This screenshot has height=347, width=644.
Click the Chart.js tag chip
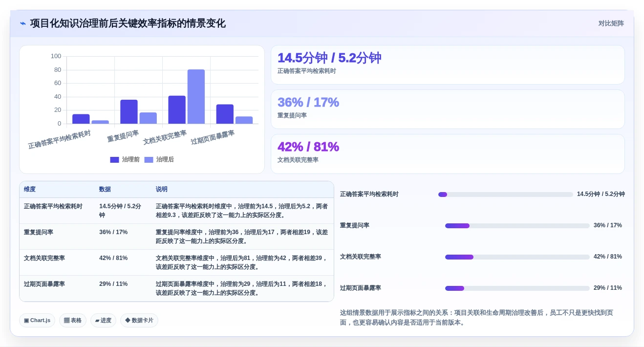pyautogui.click(x=37, y=321)
